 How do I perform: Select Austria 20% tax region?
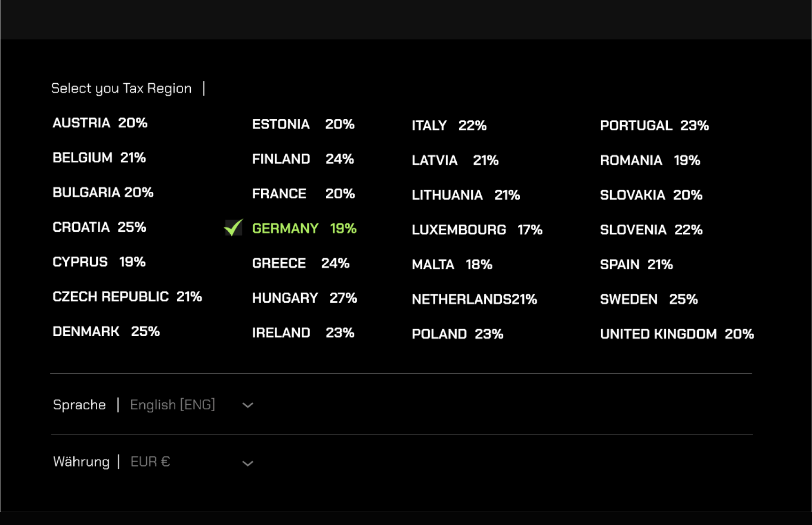tap(100, 123)
